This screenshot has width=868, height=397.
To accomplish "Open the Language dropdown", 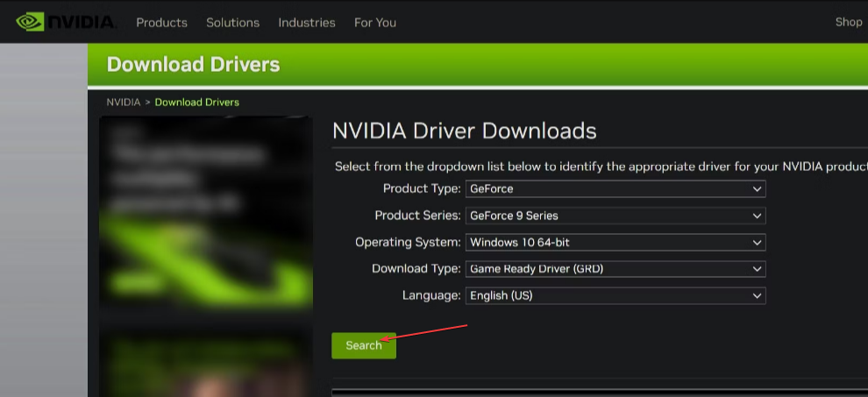I will click(x=615, y=295).
